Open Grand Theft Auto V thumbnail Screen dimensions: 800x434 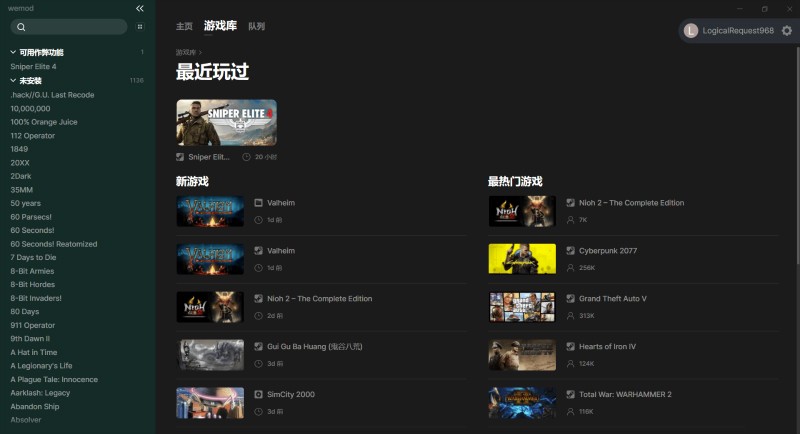click(522, 307)
